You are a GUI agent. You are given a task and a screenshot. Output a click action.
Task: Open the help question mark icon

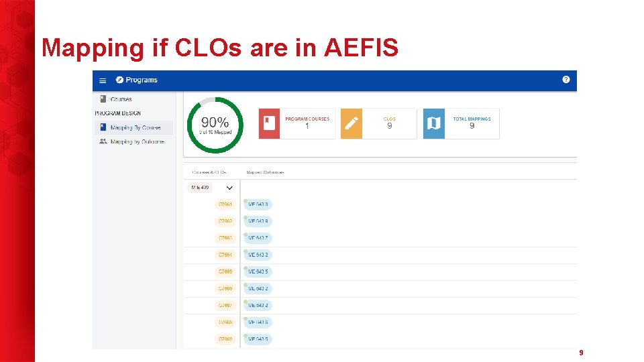click(x=566, y=80)
